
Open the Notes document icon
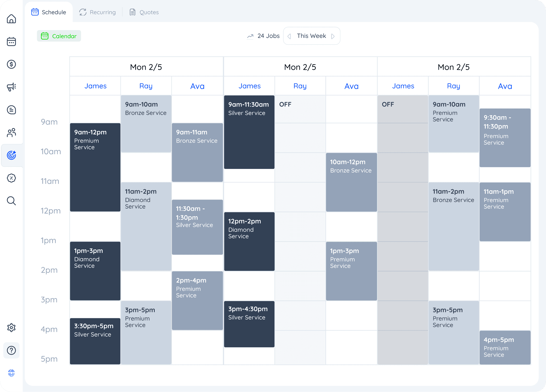(x=11, y=110)
